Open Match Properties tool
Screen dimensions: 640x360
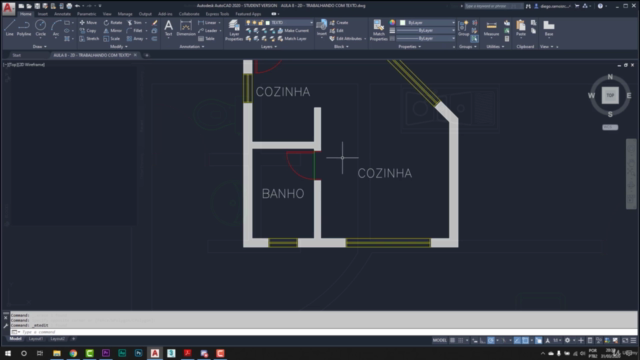pos(378,30)
